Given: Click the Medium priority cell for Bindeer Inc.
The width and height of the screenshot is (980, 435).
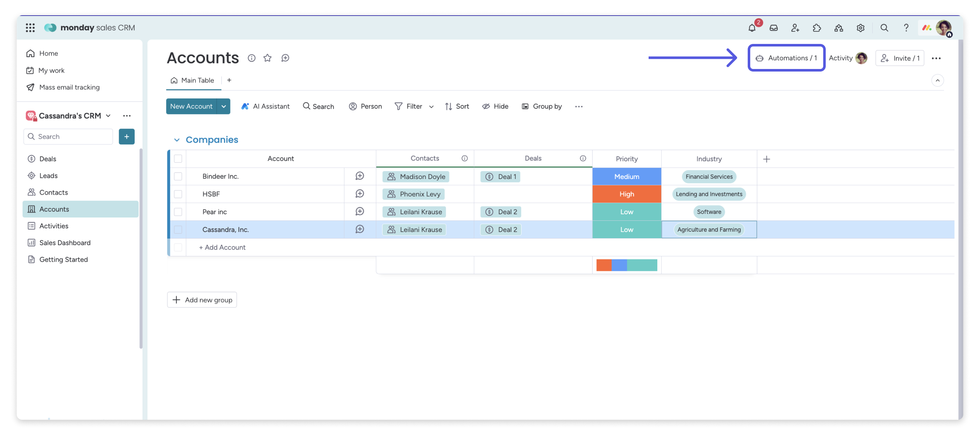Looking at the screenshot, I should click(x=626, y=176).
